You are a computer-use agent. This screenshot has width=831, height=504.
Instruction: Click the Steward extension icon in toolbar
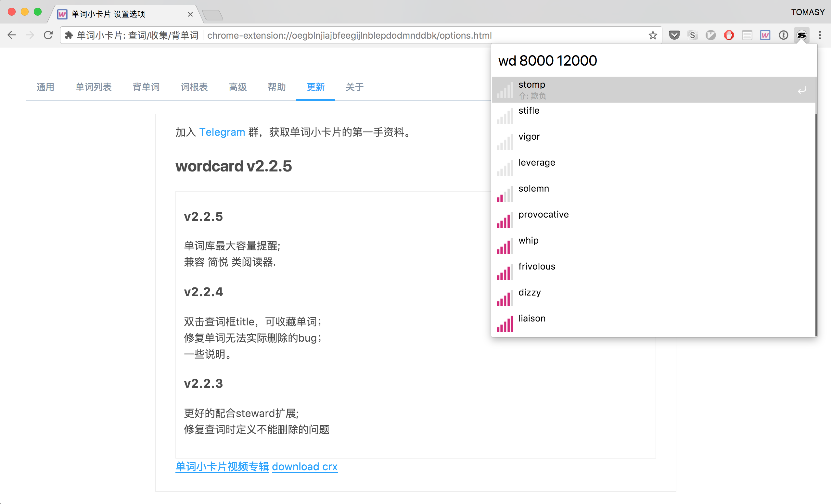801,35
